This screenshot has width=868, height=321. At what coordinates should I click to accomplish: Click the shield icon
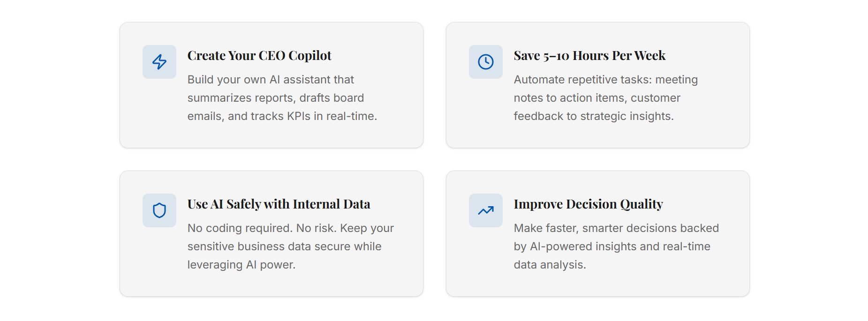(159, 210)
